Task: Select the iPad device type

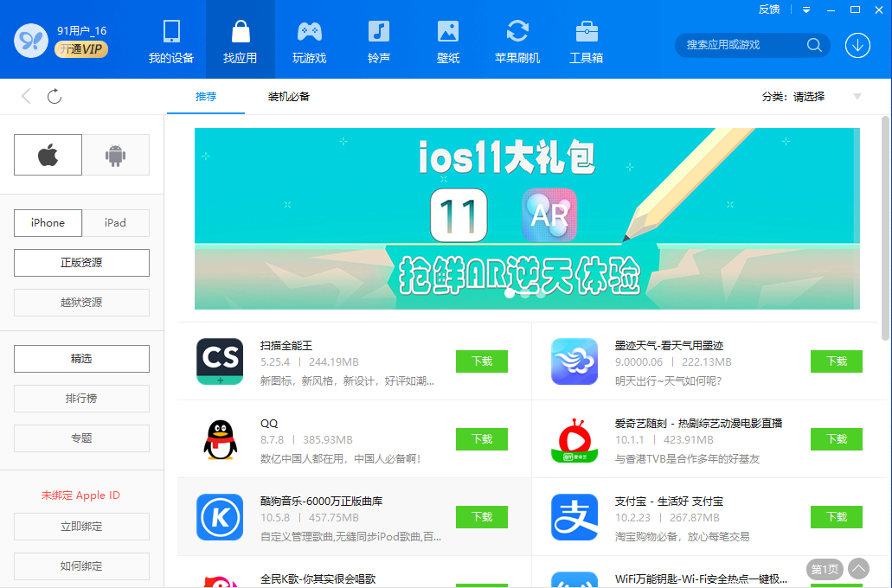Action: click(115, 223)
